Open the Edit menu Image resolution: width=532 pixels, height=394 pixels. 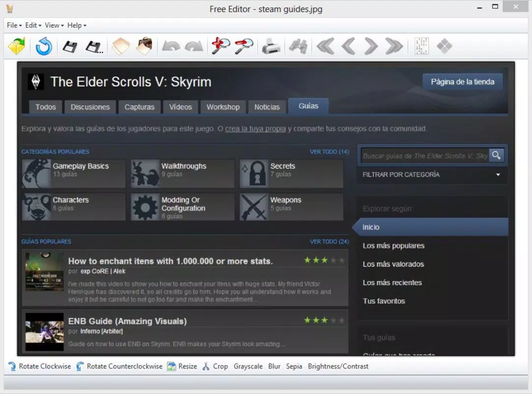click(33, 25)
